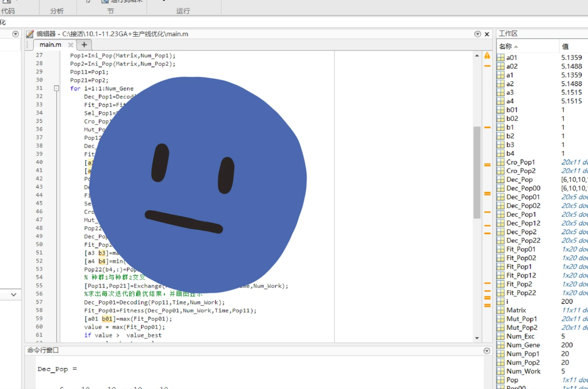Click the Dec_Pop22 variable icon
588x389 pixels.
(x=501, y=241)
